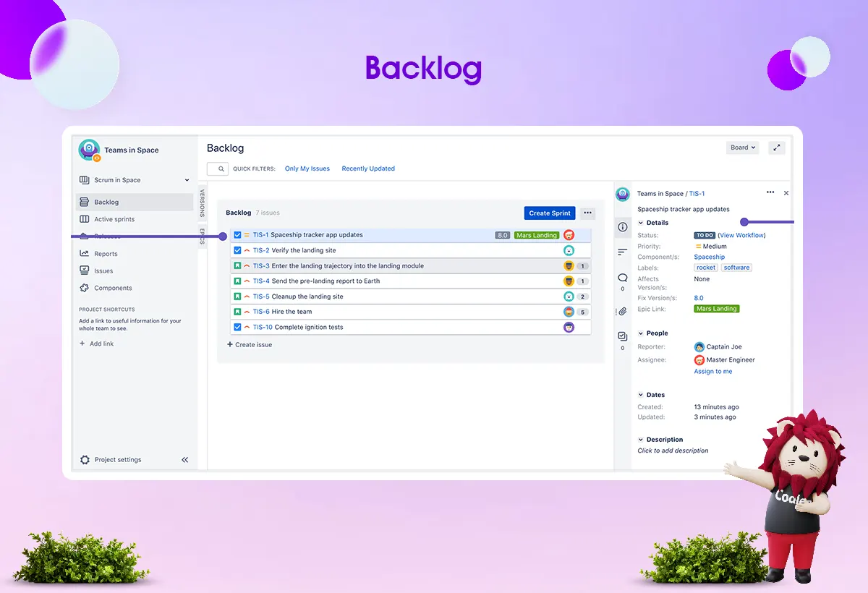Click the rocket label
Image resolution: width=868 pixels, height=593 pixels.
706,268
